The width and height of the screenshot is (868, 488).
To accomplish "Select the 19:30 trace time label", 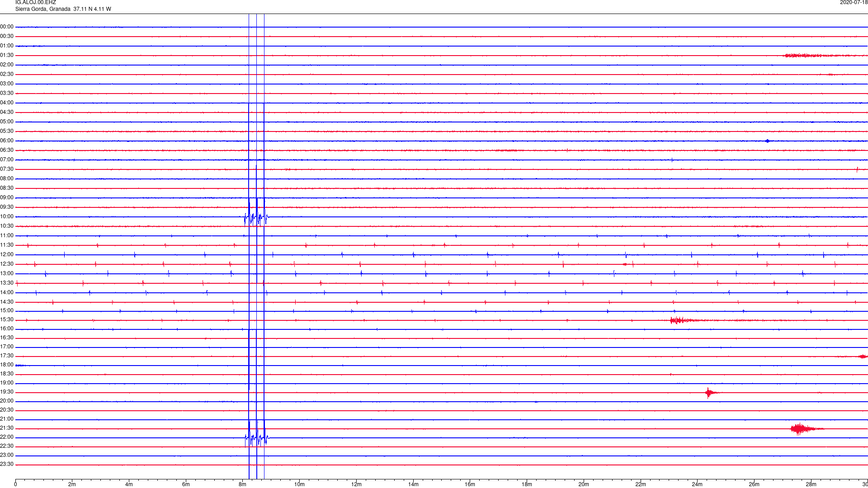I will [x=7, y=392].
